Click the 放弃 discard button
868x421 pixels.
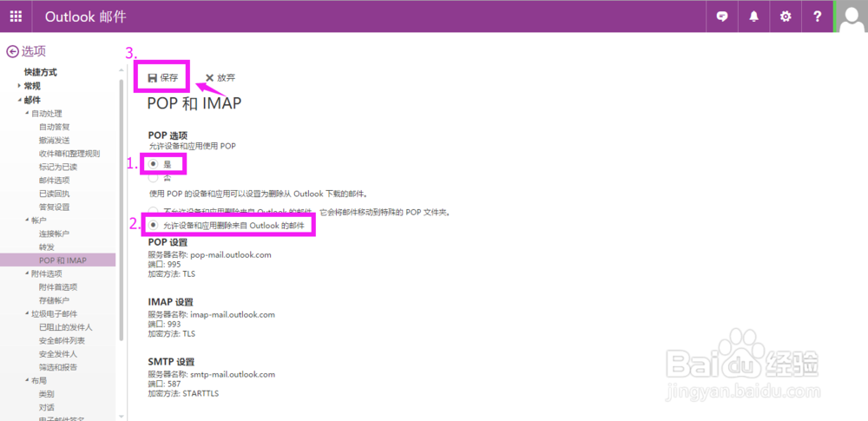tap(220, 77)
